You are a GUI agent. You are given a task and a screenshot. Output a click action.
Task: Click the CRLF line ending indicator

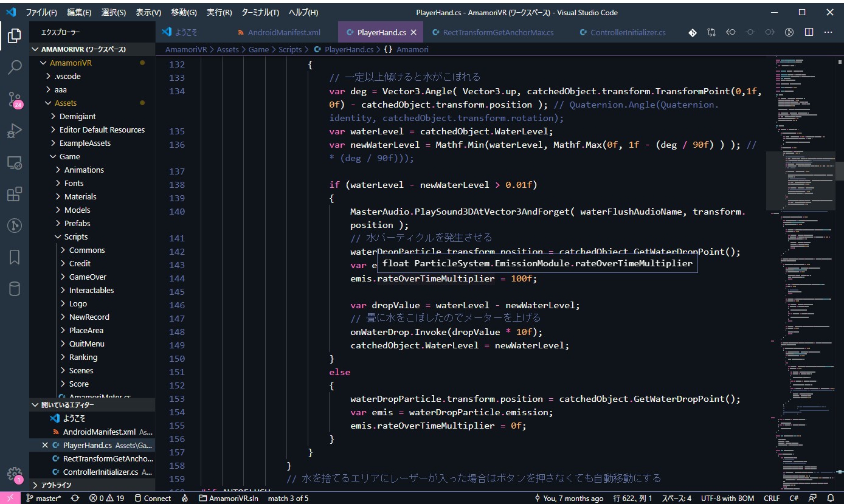click(772, 498)
